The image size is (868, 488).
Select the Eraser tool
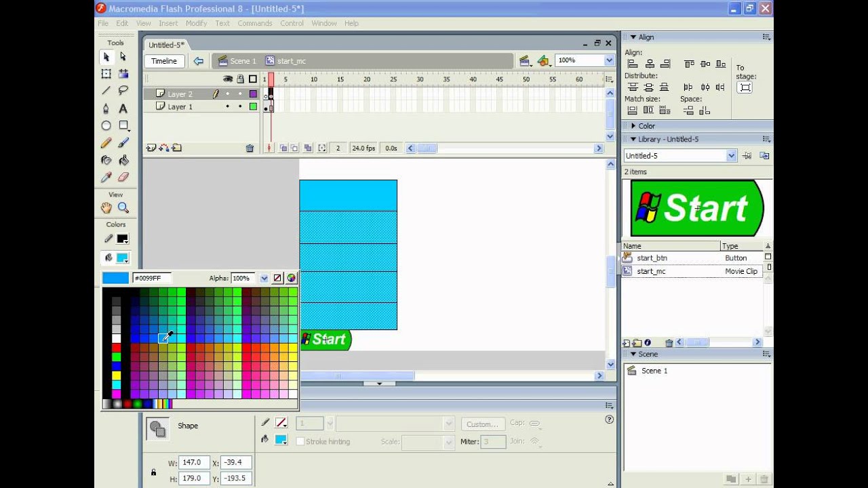pyautogui.click(x=123, y=178)
